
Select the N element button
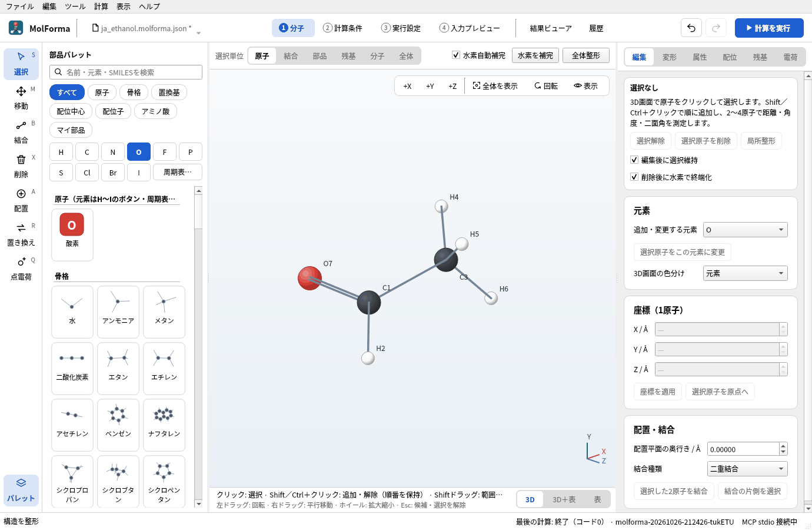[113, 152]
